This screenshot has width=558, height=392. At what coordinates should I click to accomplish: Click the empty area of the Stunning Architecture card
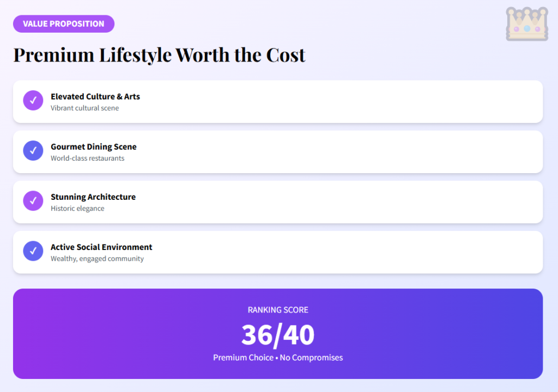[x=354, y=202]
